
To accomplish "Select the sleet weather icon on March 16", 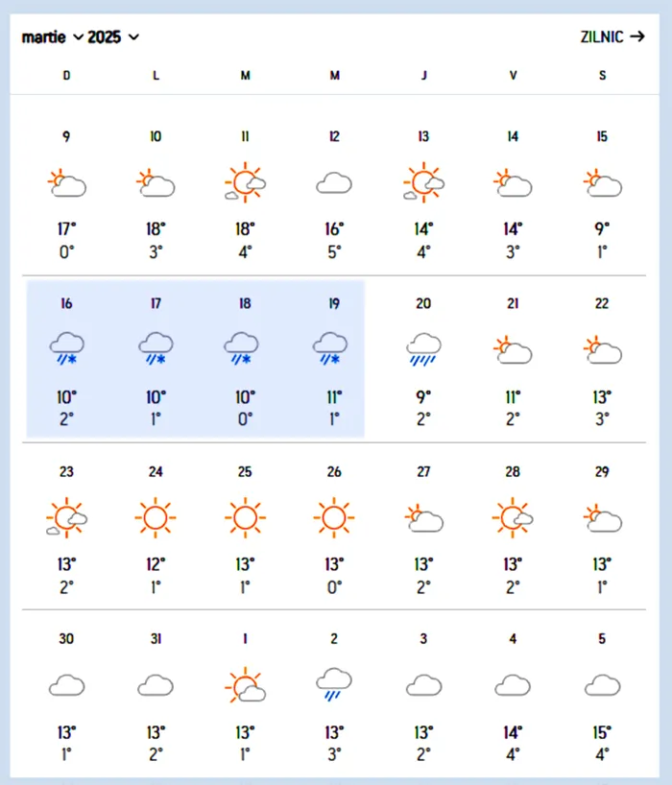I will point(66,350).
